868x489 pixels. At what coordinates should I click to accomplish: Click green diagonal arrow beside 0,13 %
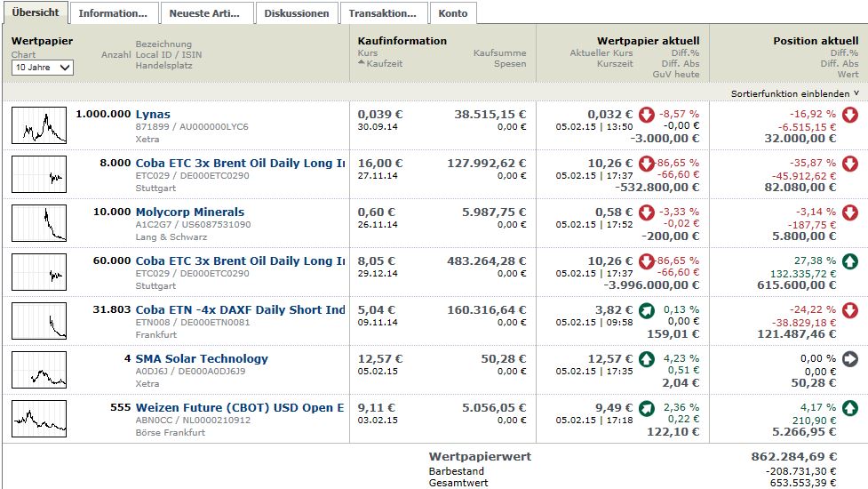[x=647, y=310]
